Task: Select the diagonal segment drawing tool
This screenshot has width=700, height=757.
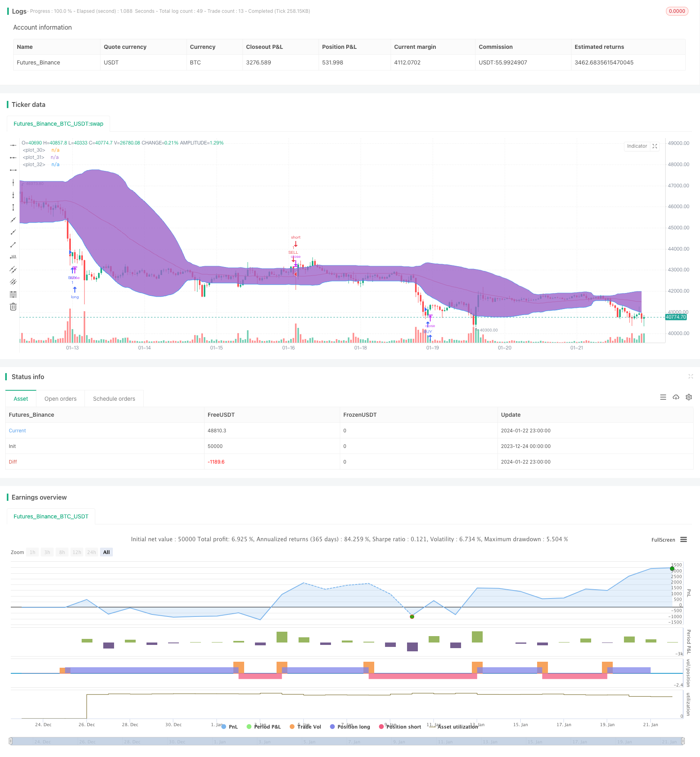Action: coord(13,245)
